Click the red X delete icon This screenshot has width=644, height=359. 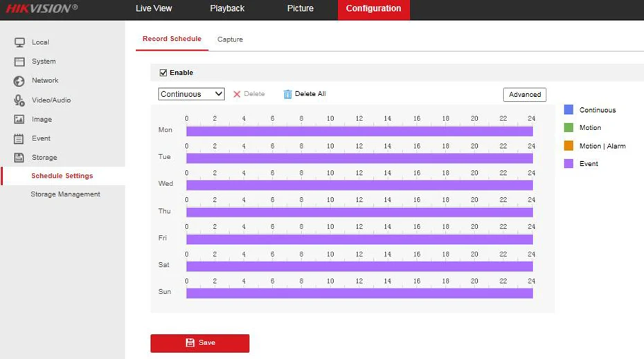click(237, 94)
